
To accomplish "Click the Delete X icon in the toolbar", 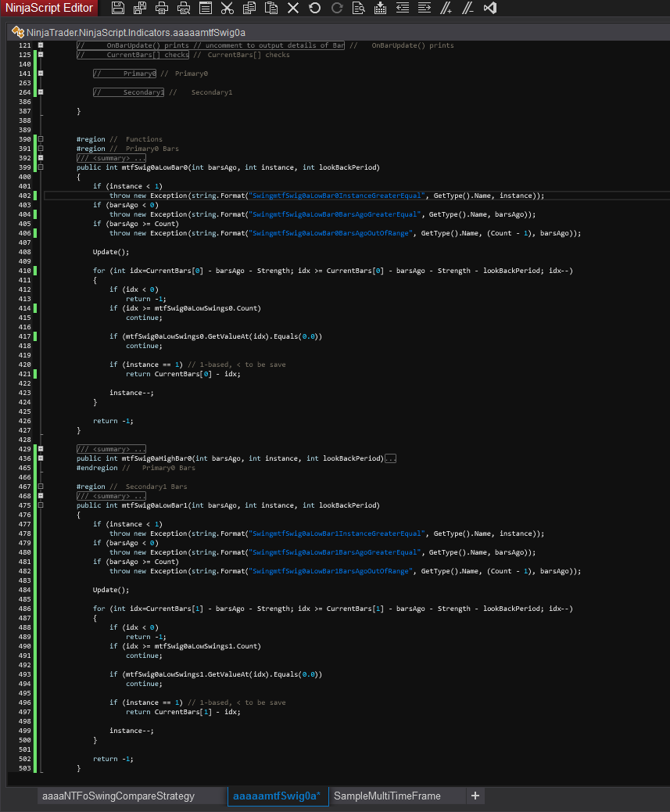I will pos(293,9).
